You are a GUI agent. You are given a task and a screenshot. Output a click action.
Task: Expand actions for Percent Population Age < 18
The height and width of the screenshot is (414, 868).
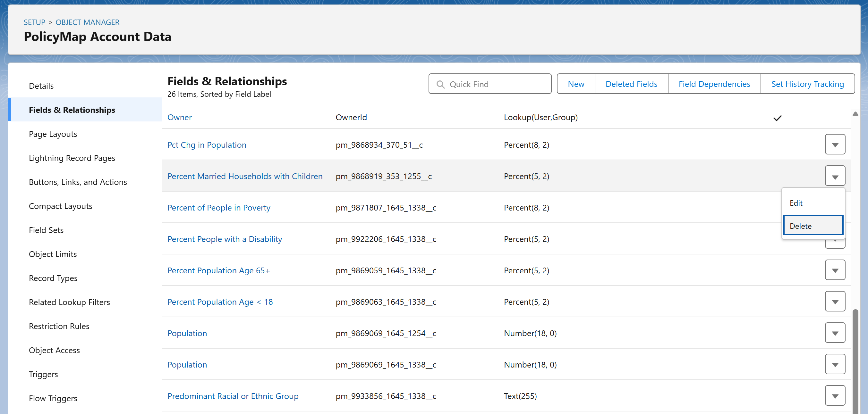click(x=835, y=302)
